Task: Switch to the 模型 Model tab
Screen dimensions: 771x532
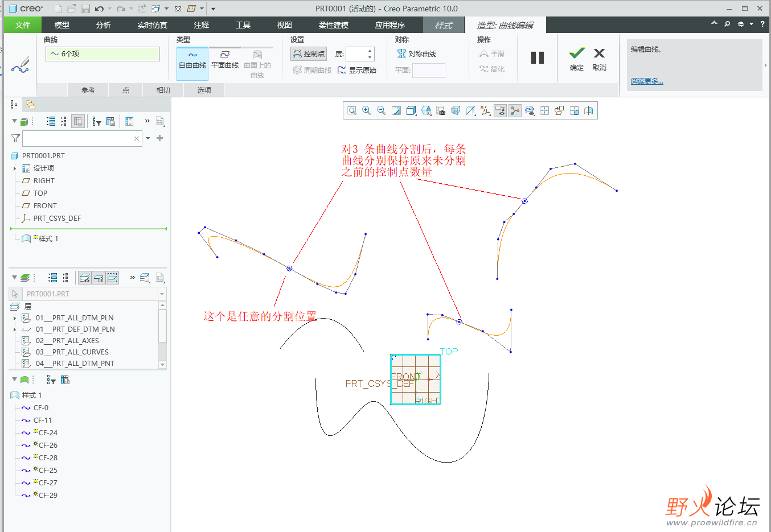Action: (62, 25)
